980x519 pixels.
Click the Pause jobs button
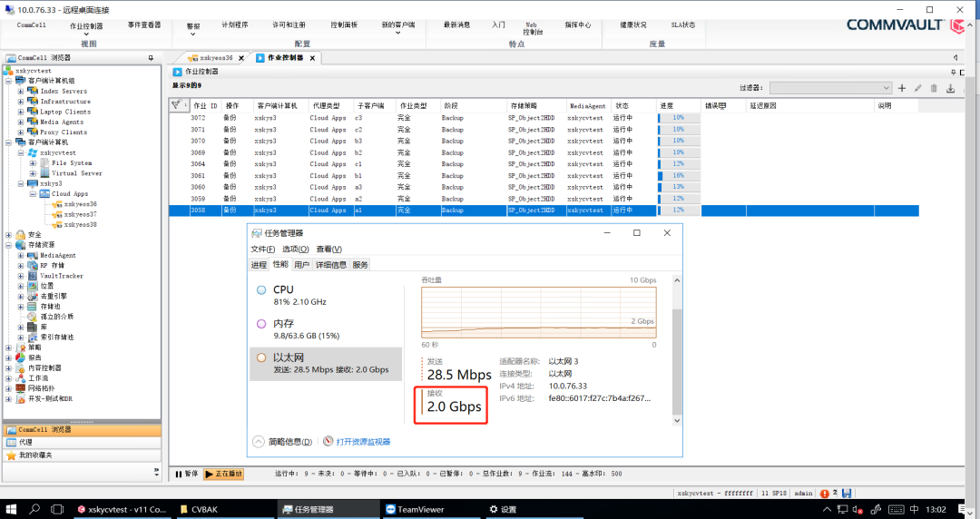coord(186,474)
